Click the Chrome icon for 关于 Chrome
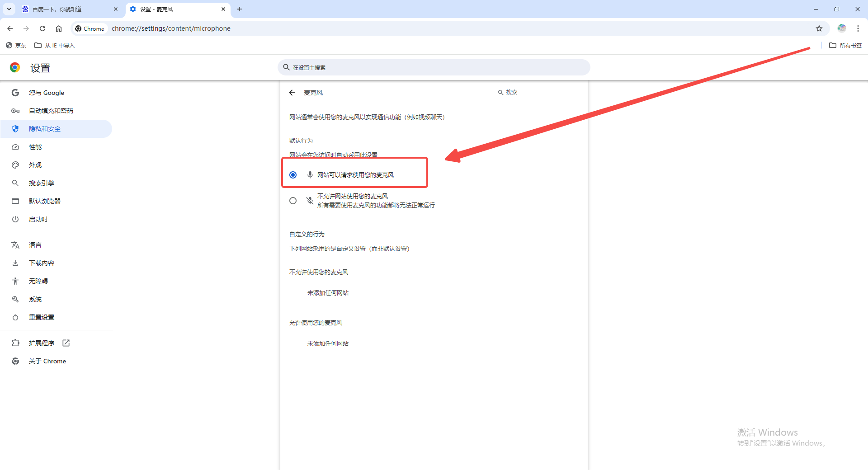 pos(15,361)
